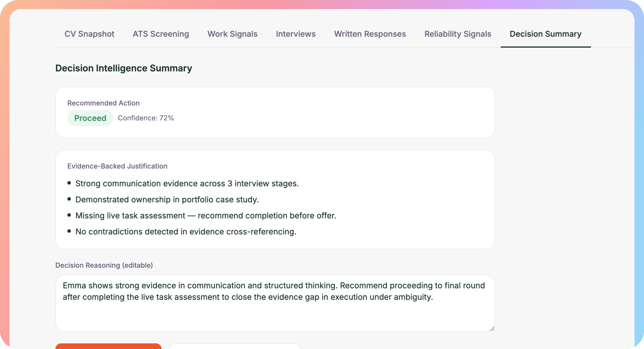Open the CV Snapshot tab

pos(89,34)
